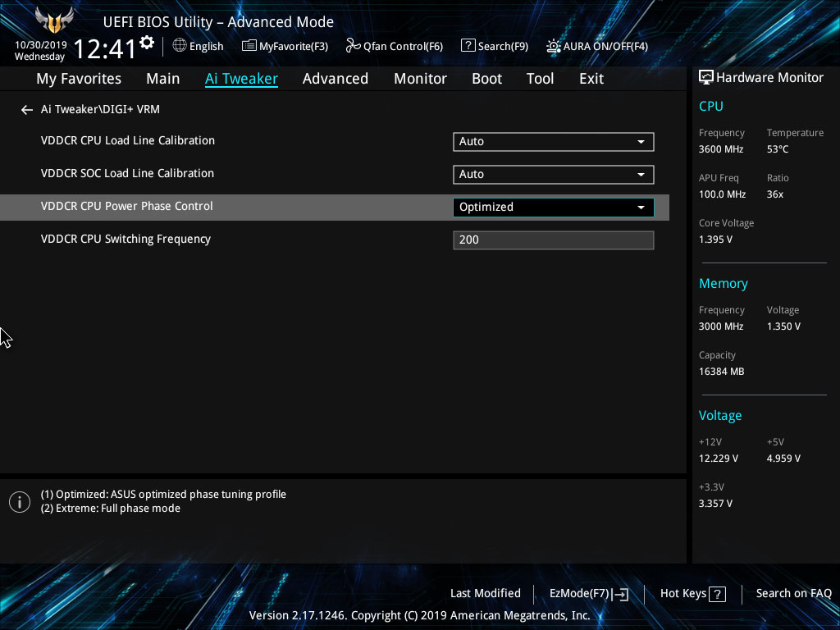Click the TUF logo emblem
The image size is (840, 630).
pyautogui.click(x=54, y=21)
